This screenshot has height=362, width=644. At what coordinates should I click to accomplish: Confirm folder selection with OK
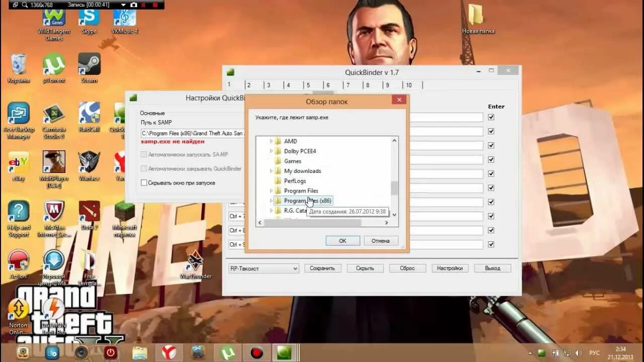tap(343, 241)
